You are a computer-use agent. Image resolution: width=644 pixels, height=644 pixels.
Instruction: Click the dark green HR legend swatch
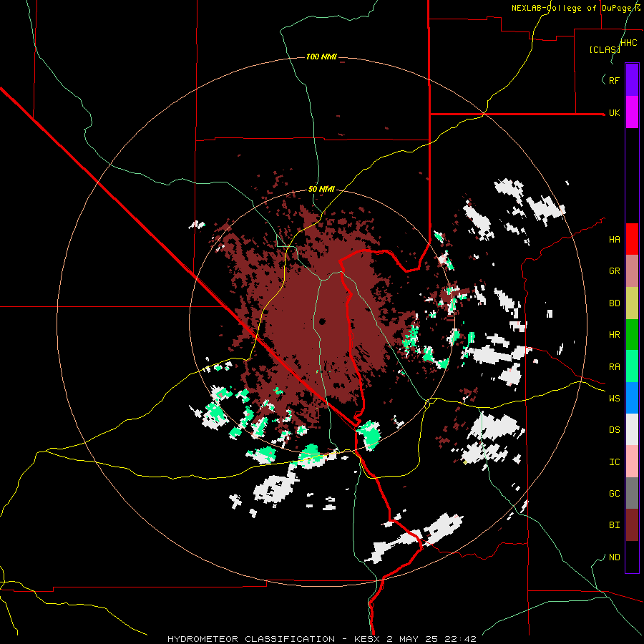[x=632, y=335]
